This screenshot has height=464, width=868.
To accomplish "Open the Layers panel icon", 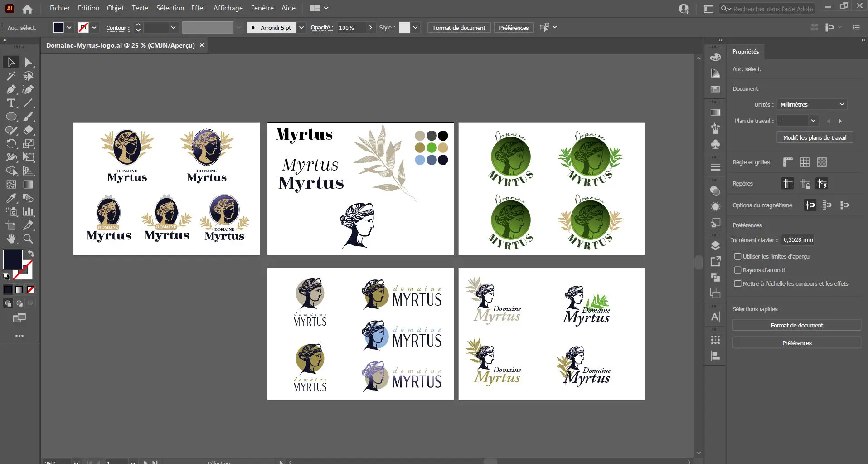I will coord(715,246).
